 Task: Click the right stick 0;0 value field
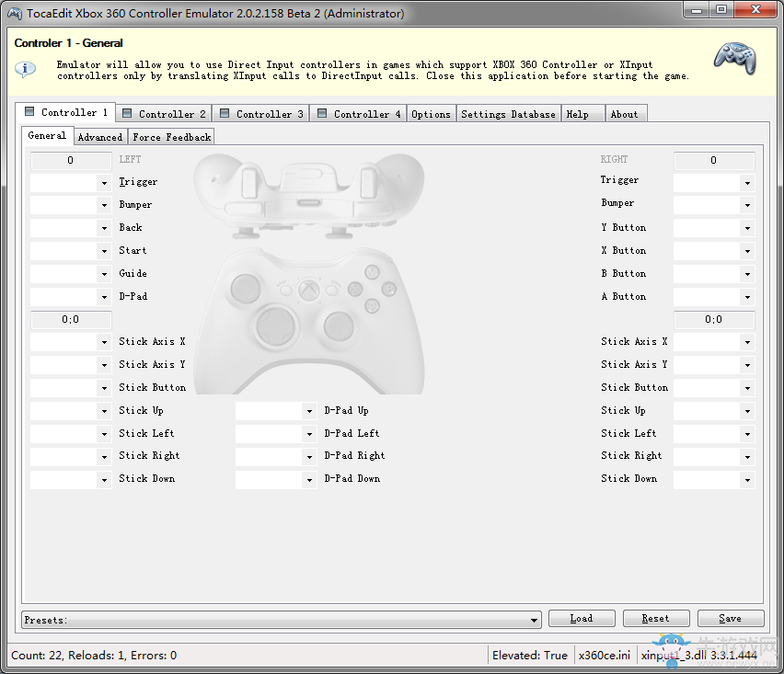(714, 320)
